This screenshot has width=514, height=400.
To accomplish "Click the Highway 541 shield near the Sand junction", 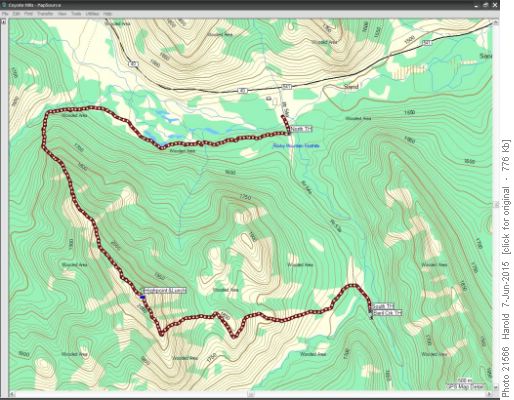I will [x=287, y=87].
